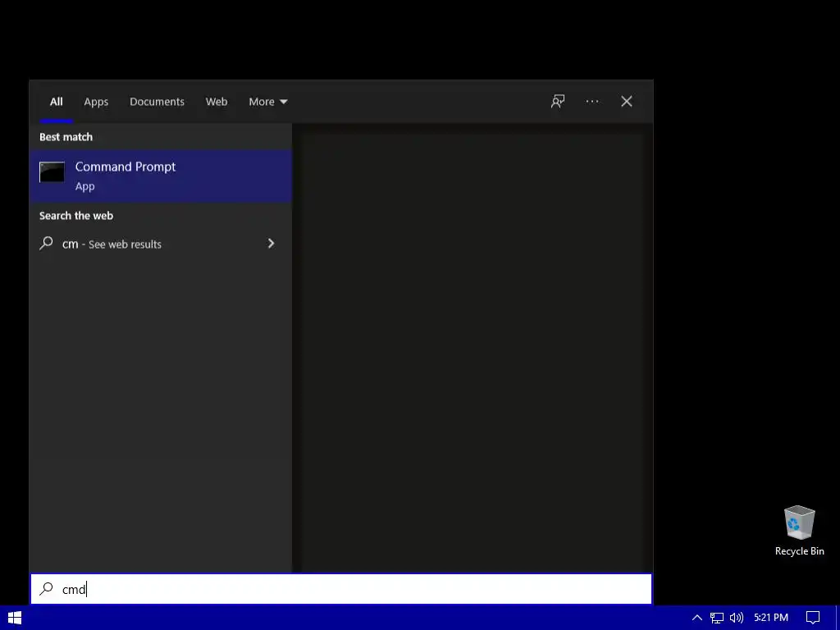The width and height of the screenshot is (840, 630).
Task: Close the search panel with X
Action: click(x=626, y=101)
